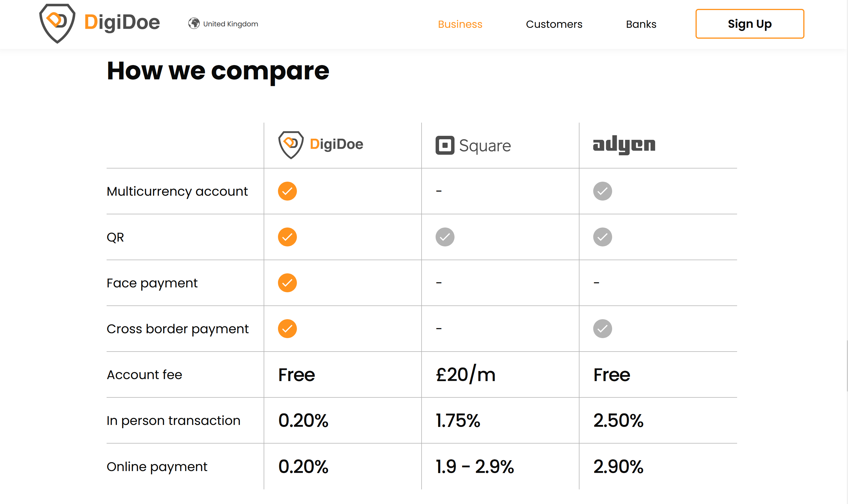The height and width of the screenshot is (504, 848).
Task: Click Square 1.75% in person transaction value
Action: pyautogui.click(x=458, y=420)
